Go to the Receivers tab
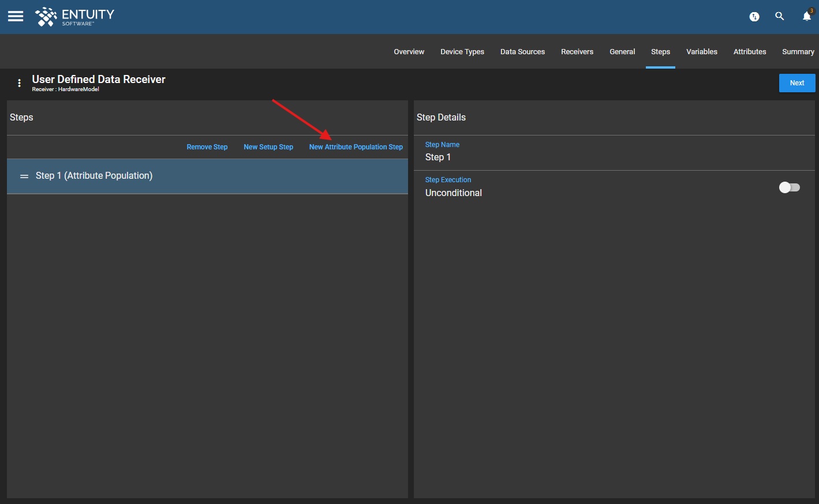The image size is (819, 504). 577,52
